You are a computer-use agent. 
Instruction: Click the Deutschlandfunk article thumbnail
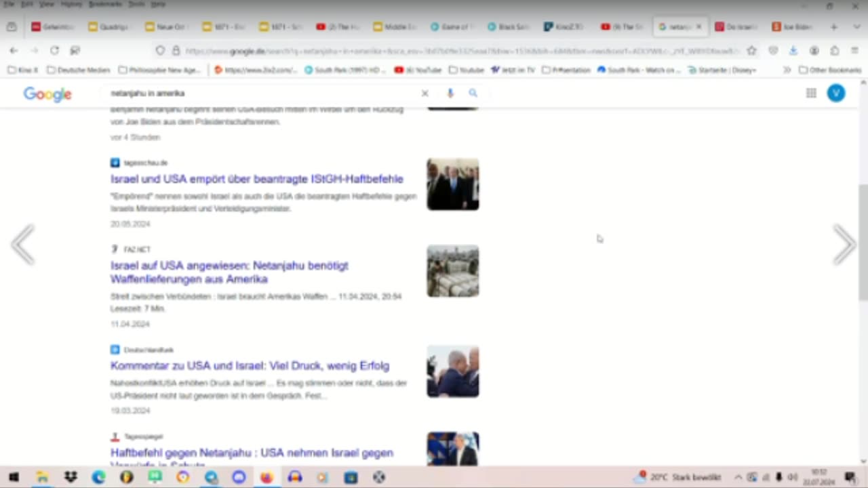click(453, 371)
